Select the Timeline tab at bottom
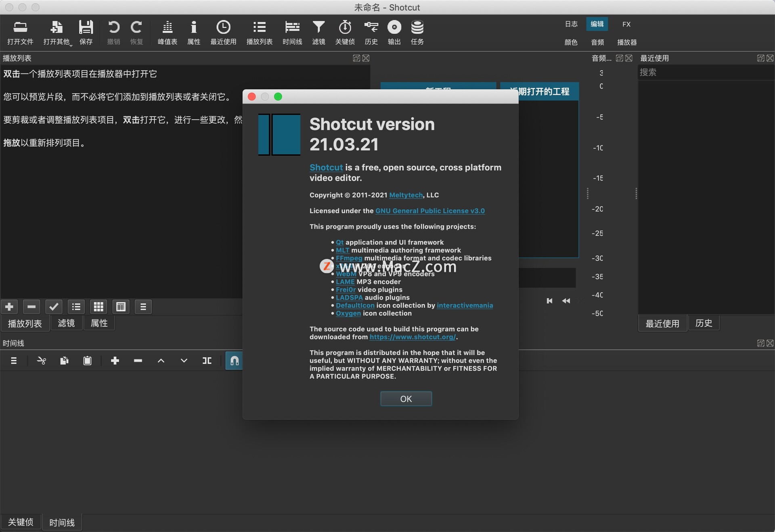 tap(62, 522)
